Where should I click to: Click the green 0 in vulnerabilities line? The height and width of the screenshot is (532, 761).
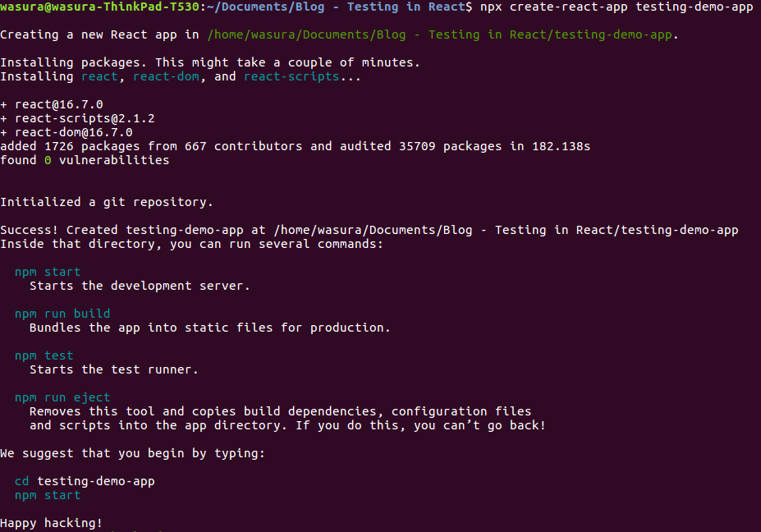(x=48, y=160)
